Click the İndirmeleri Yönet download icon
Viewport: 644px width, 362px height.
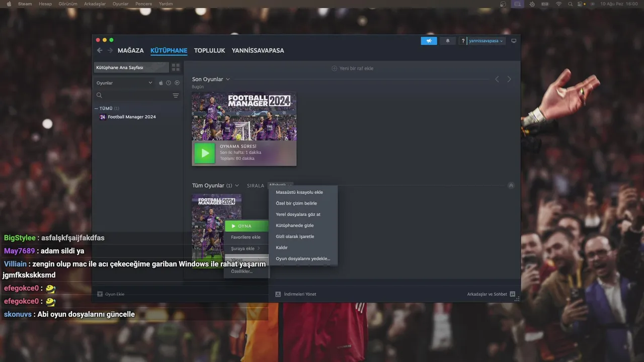tap(278, 294)
